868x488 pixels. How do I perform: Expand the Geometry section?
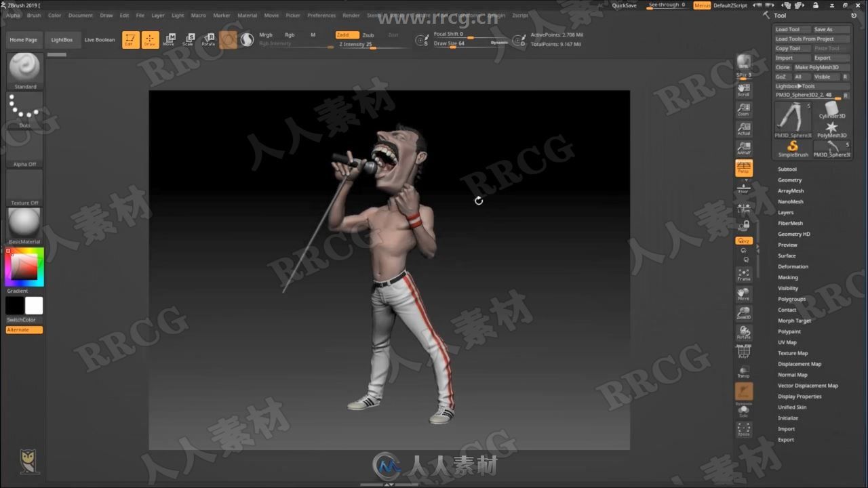[789, 180]
